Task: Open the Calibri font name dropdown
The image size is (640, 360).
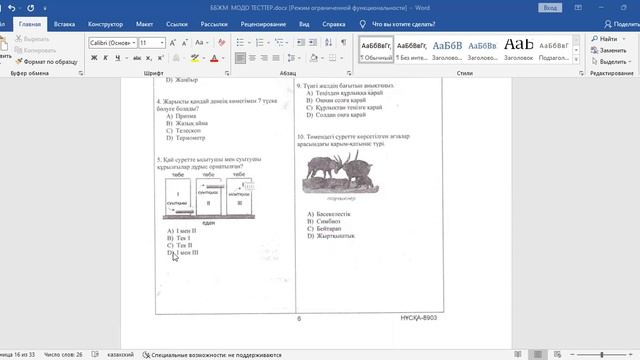Action: pos(134,42)
